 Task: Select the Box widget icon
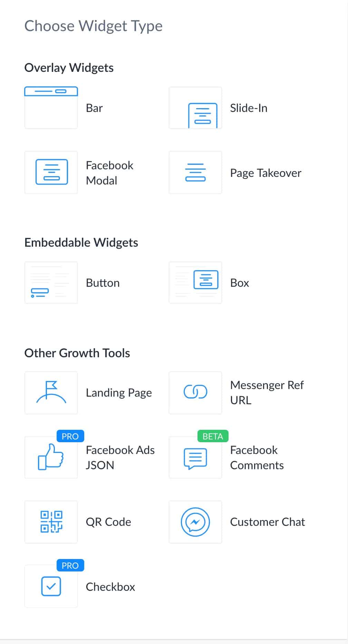point(195,283)
